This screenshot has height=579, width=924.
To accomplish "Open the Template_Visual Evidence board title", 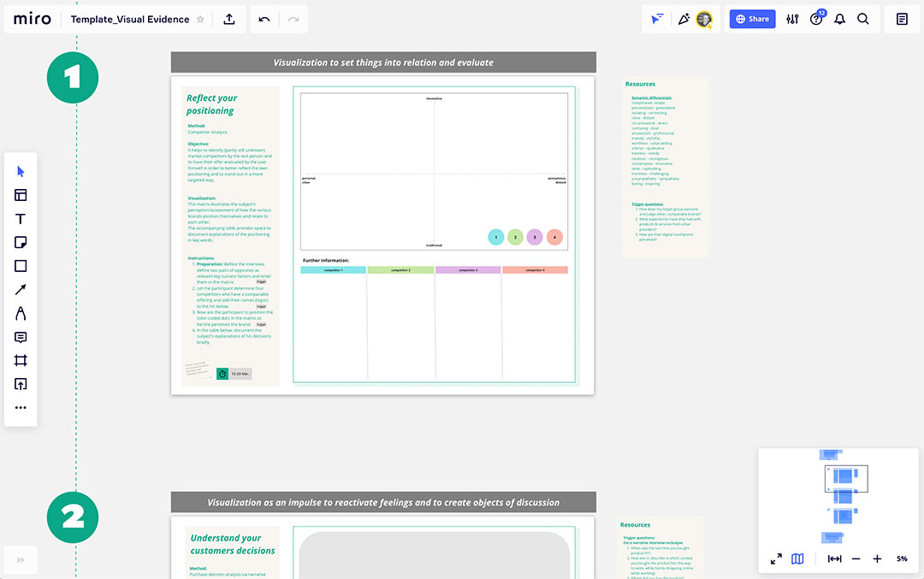I will coord(130,20).
